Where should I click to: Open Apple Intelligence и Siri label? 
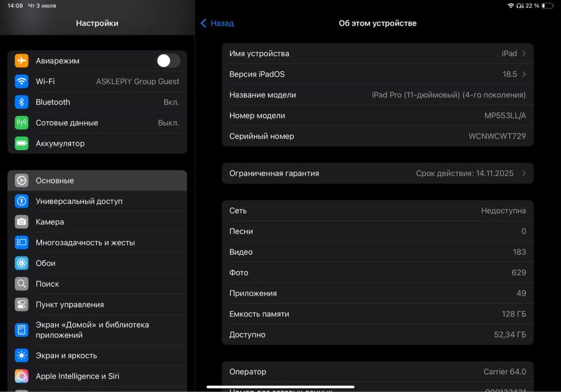[x=77, y=376]
